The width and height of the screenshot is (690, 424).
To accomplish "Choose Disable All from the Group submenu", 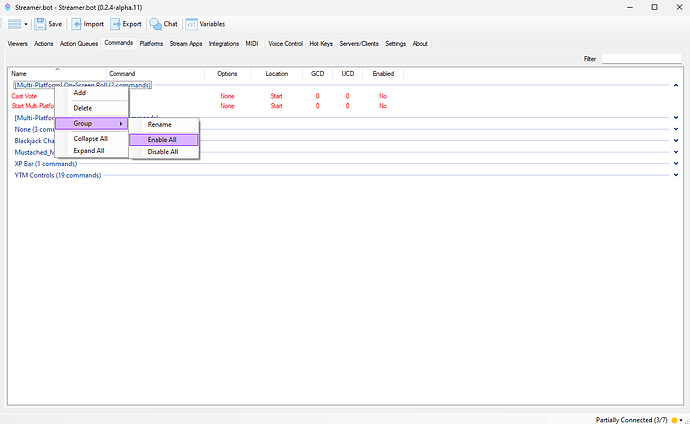I will coord(163,152).
